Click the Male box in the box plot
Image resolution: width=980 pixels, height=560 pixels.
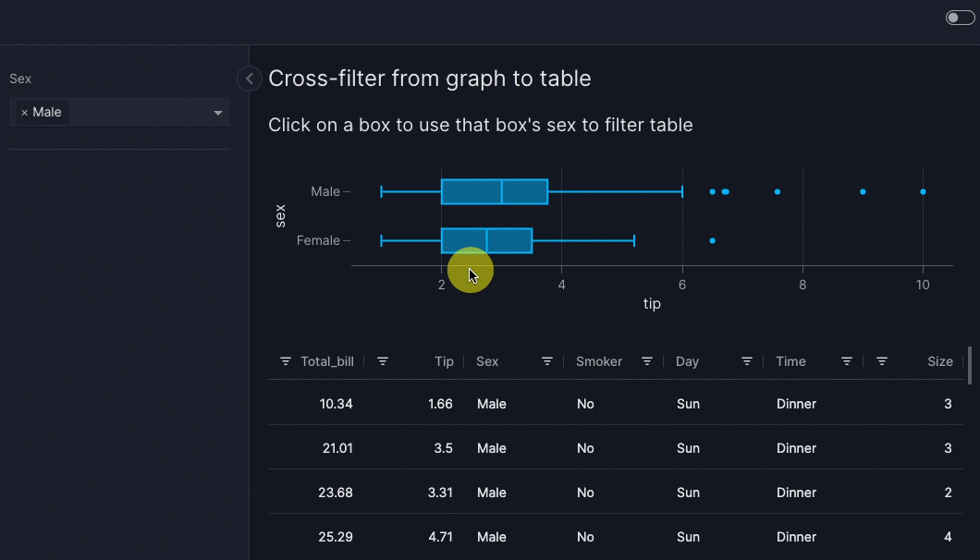pyautogui.click(x=494, y=191)
